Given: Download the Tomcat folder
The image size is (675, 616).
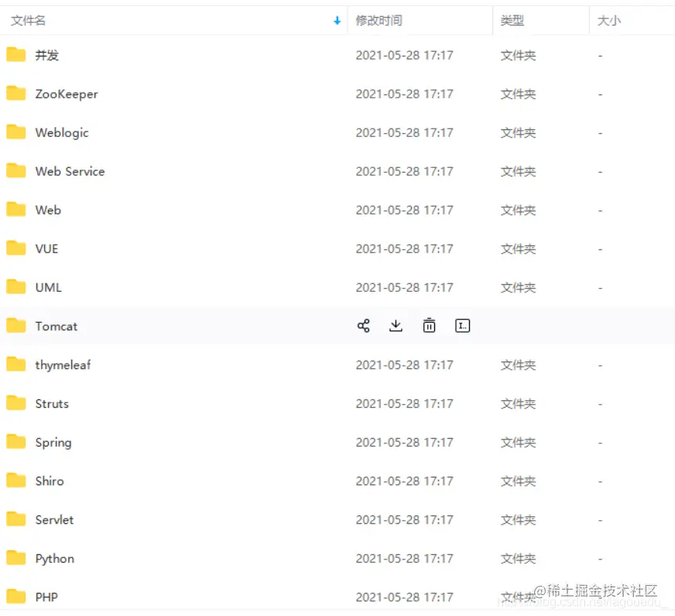Looking at the screenshot, I should 396,326.
